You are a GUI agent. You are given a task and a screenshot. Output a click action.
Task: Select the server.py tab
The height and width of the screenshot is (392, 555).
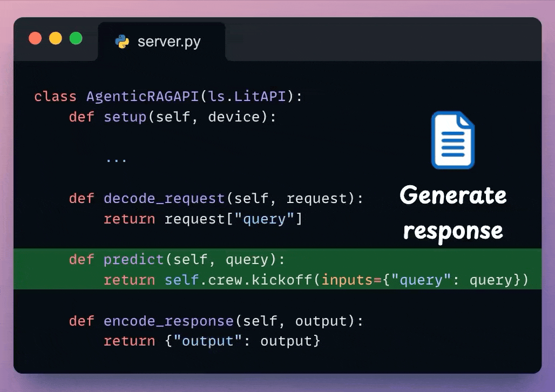[x=161, y=42]
